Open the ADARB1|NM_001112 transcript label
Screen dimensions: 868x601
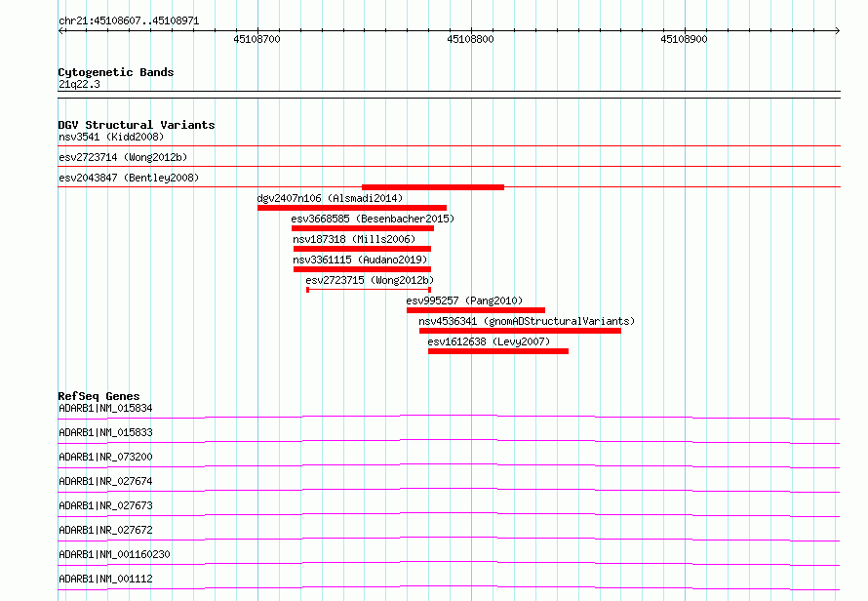(105, 579)
